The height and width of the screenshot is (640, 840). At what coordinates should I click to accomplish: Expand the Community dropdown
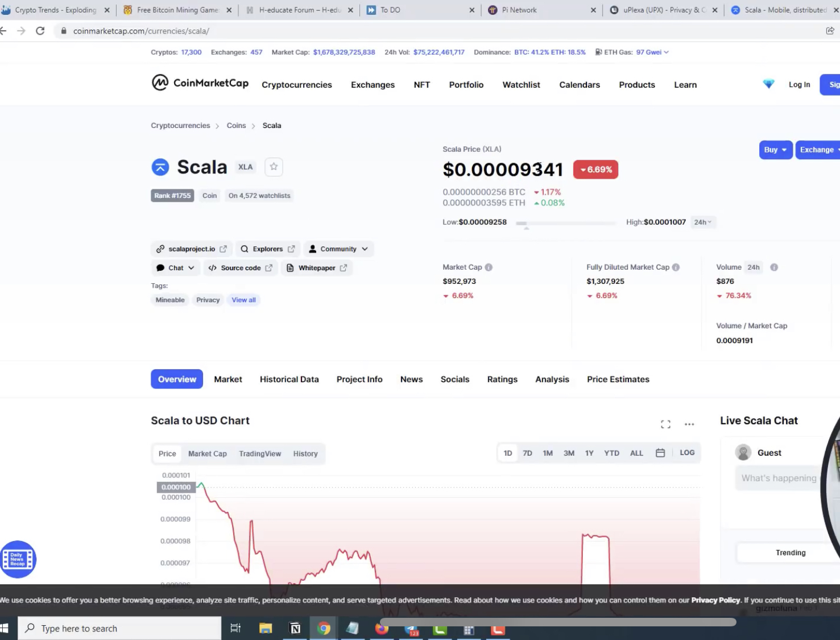coord(338,249)
